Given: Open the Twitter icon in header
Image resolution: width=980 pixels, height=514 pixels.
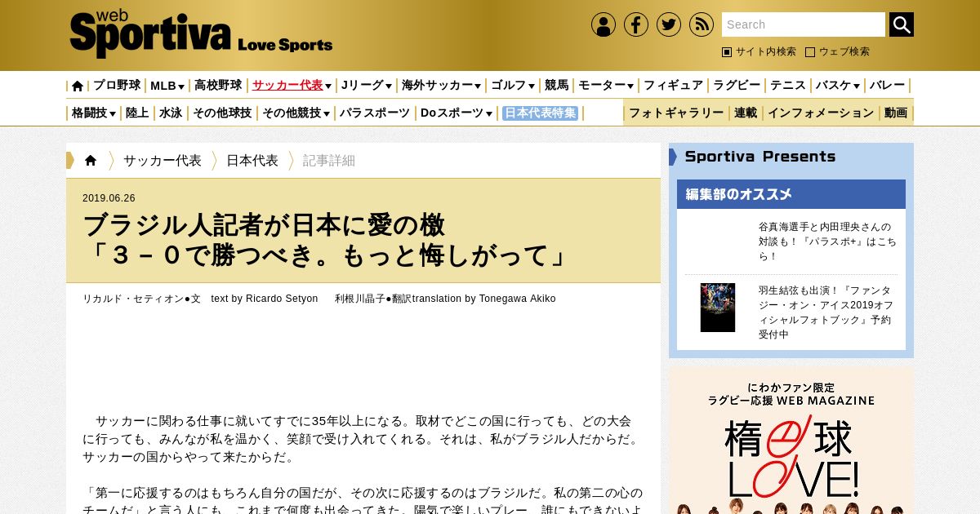Looking at the screenshot, I should (669, 24).
